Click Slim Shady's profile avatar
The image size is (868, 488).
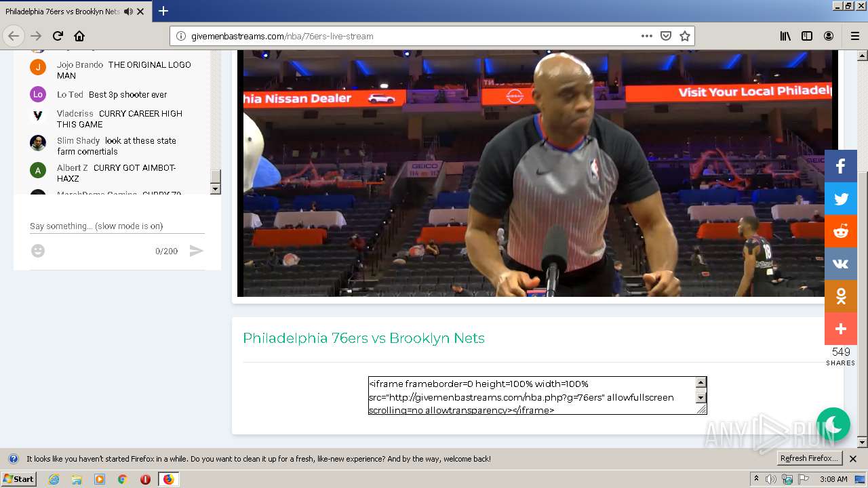pyautogui.click(x=38, y=142)
